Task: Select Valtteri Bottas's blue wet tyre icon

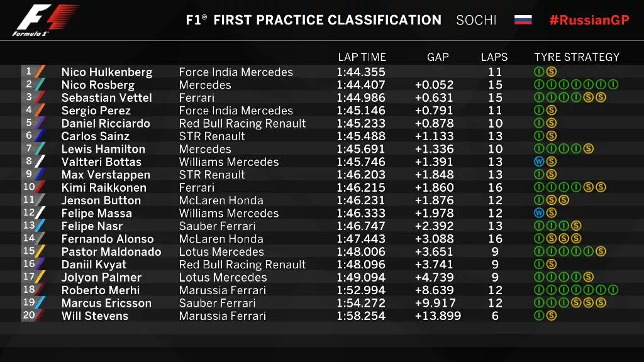Action: [x=539, y=162]
